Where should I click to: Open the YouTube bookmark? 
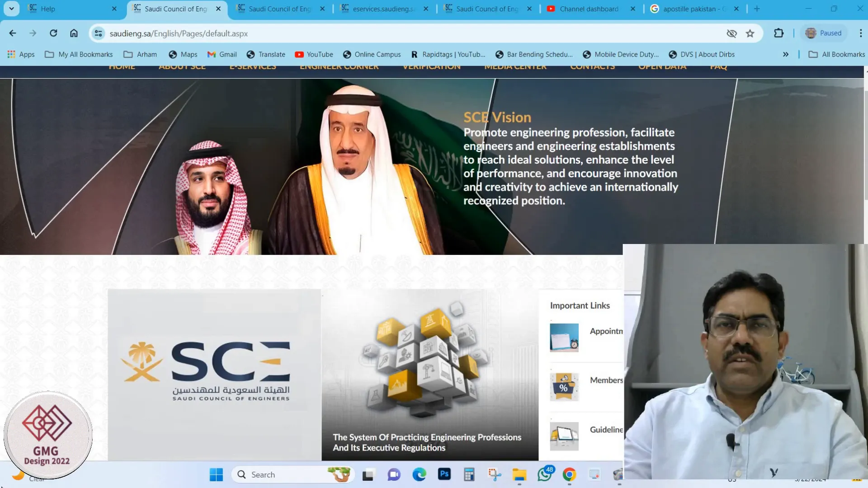coord(314,54)
